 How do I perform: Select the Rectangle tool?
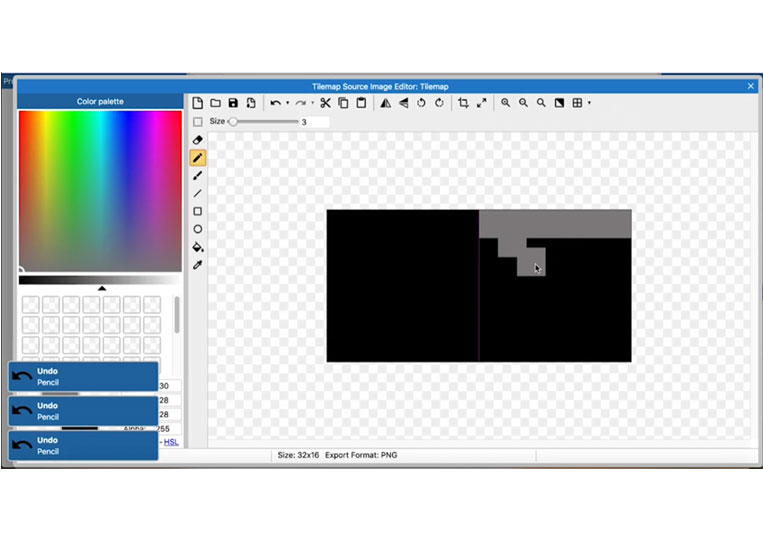tap(198, 211)
